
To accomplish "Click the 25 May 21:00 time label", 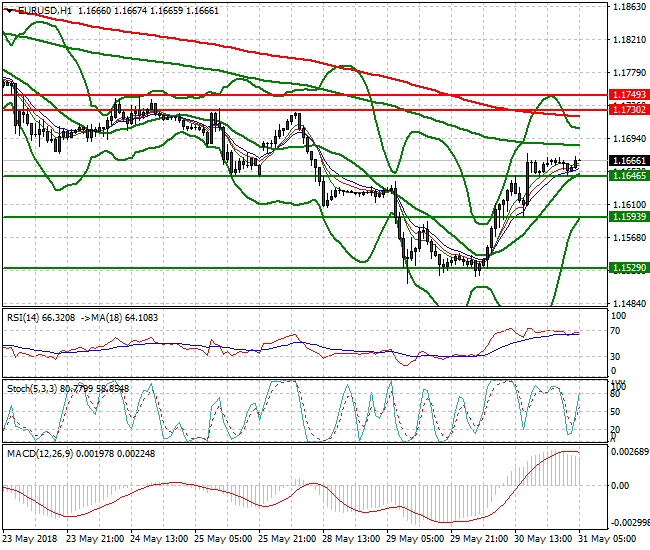I will pyautogui.click(x=287, y=539).
